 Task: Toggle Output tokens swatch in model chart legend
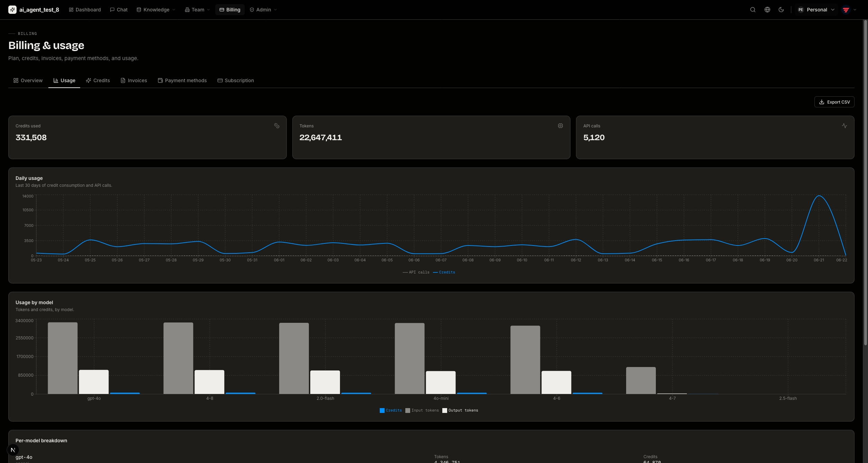[445, 411]
